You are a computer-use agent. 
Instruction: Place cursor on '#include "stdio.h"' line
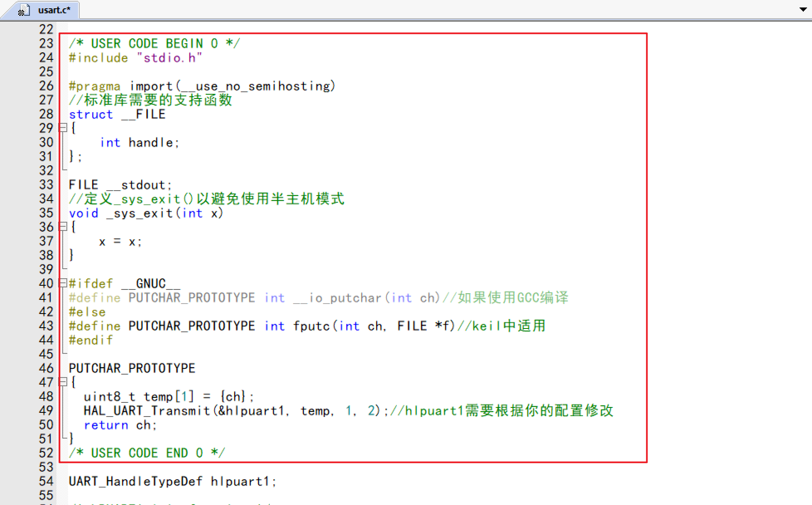135,58
